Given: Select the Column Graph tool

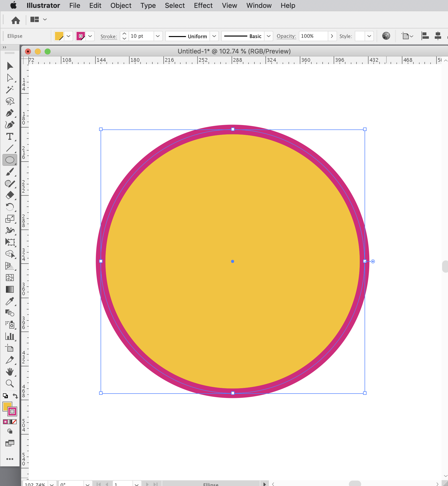Looking at the screenshot, I should [x=10, y=336].
